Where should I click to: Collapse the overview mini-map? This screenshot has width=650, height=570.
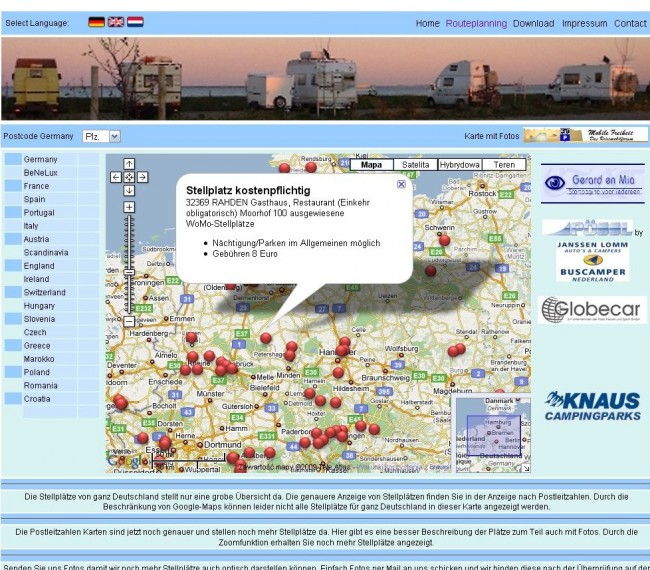point(525,466)
